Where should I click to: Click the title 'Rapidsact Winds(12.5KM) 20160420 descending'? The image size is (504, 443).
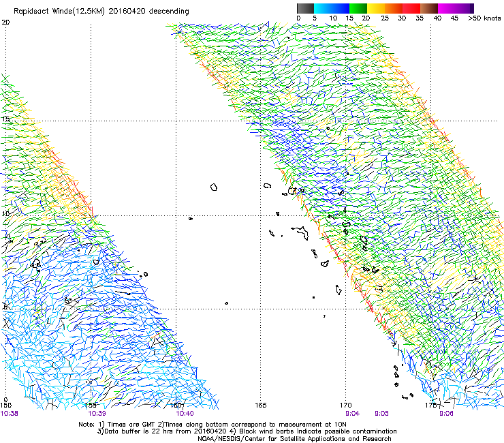pyautogui.click(x=101, y=12)
